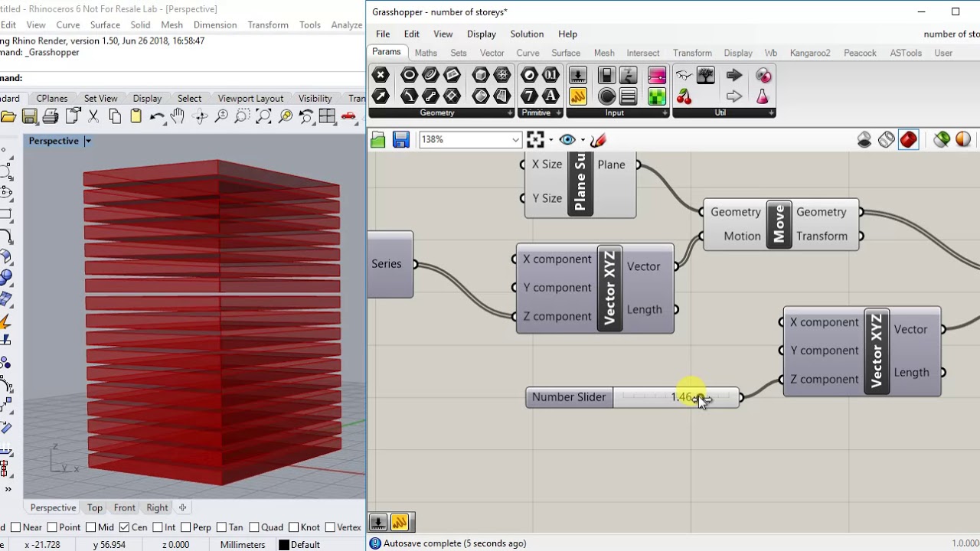This screenshot has width=980, height=551.
Task: Open the Grasshopper Display menu
Action: tap(482, 34)
